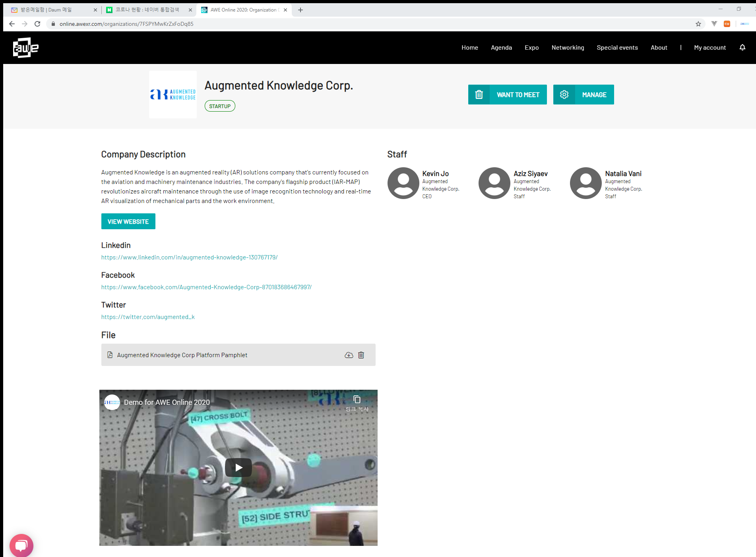Open new browser tab
This screenshot has height=557, width=756.
click(x=300, y=10)
